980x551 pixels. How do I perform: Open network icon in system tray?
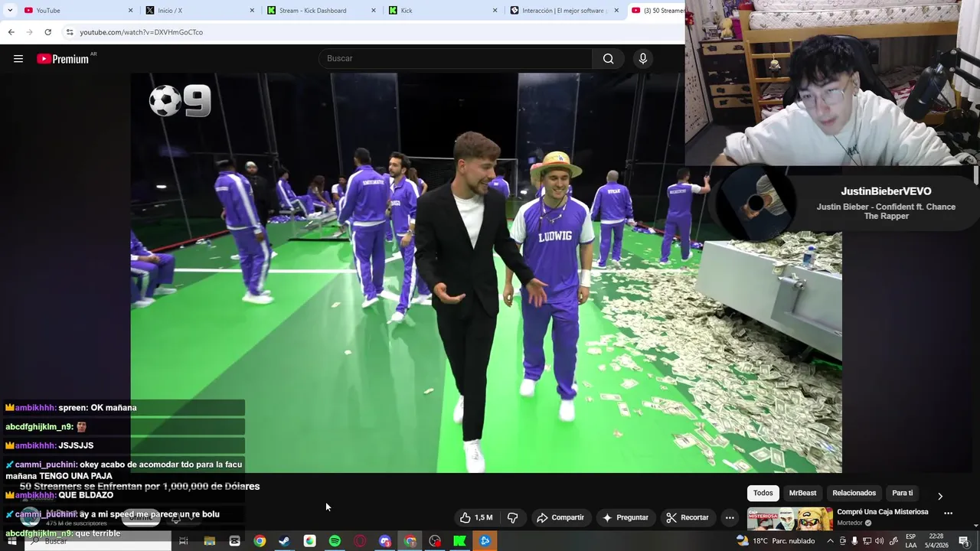click(867, 541)
